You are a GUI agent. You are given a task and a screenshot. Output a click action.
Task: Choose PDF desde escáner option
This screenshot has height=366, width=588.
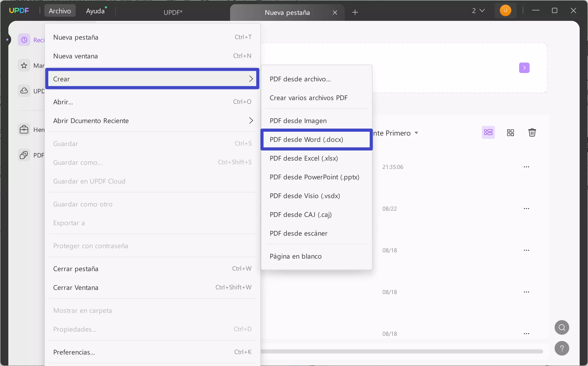tap(316, 233)
